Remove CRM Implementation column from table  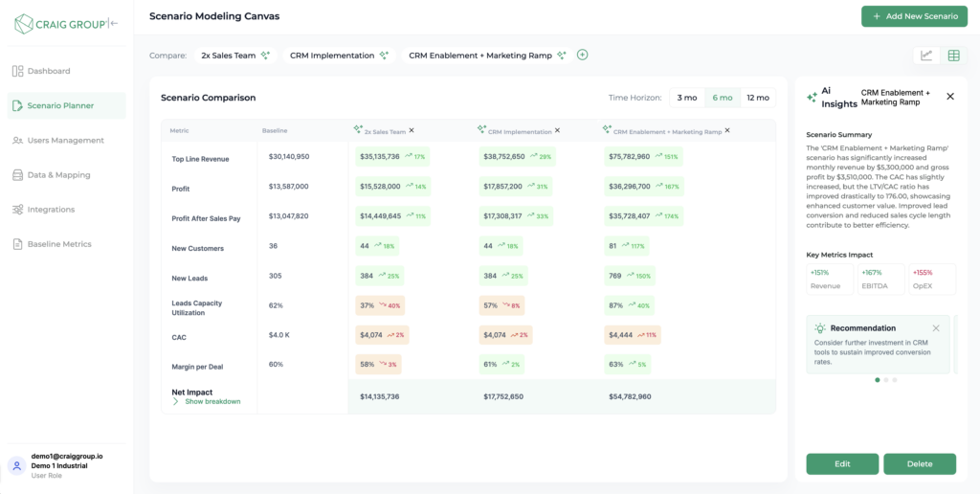pos(558,130)
